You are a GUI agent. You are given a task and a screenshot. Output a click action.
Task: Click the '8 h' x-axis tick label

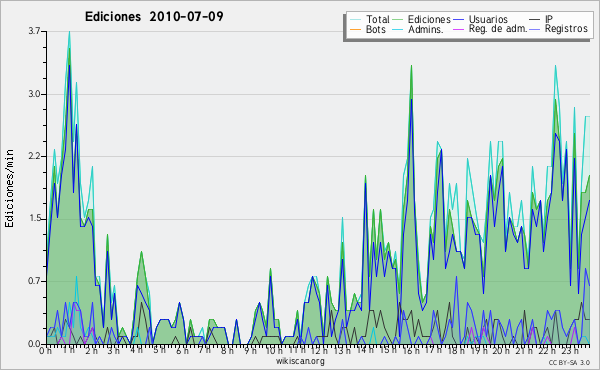227,351
